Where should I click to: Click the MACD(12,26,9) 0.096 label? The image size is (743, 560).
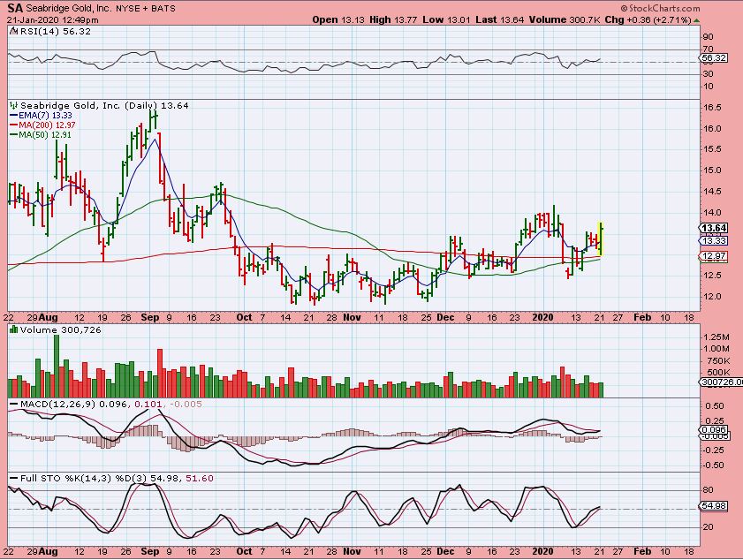(74, 405)
